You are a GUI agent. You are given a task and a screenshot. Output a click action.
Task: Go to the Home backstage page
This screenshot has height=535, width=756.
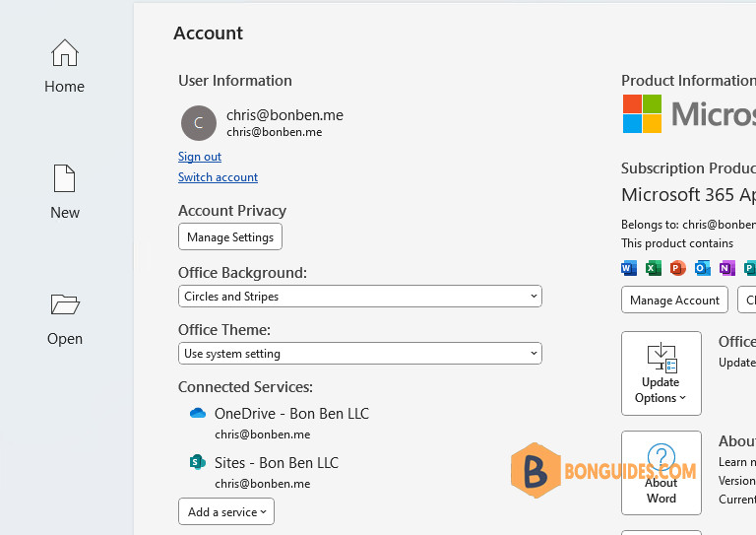(65, 67)
